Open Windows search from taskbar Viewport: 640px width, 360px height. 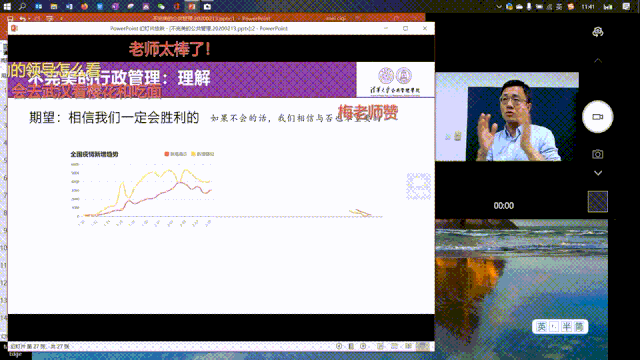click(22, 7)
